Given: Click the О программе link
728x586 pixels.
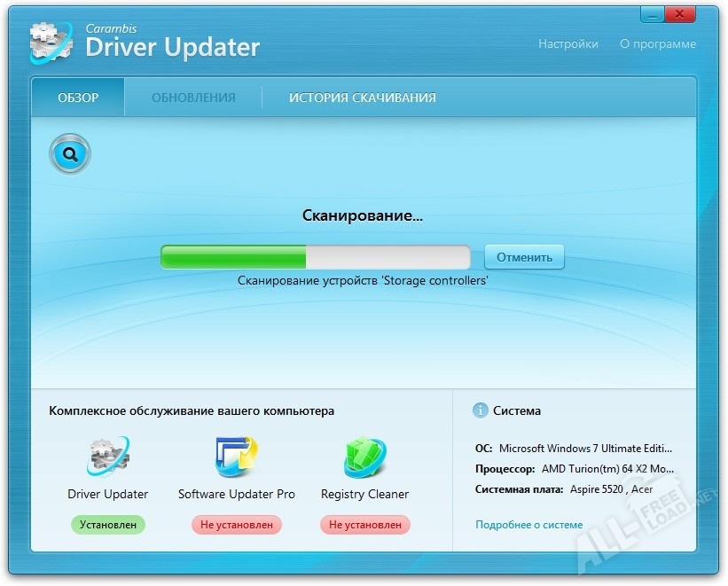Looking at the screenshot, I should pos(657,43).
